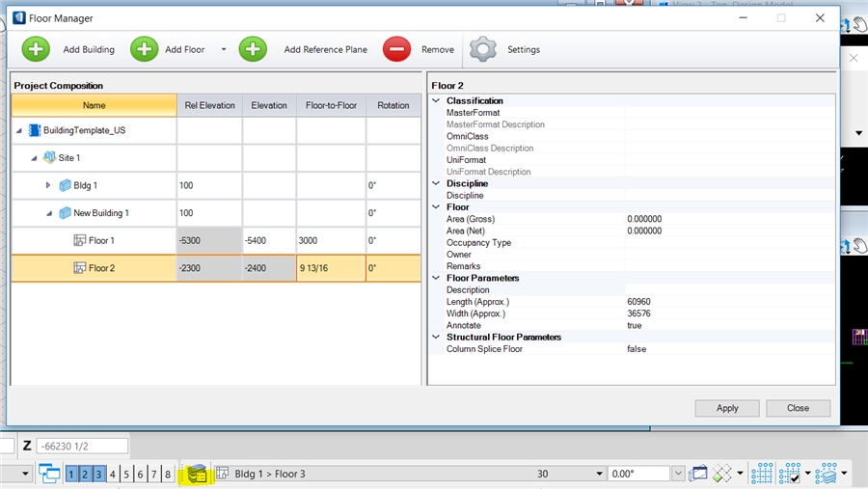Select the Floor 1 floor icon

click(80, 240)
